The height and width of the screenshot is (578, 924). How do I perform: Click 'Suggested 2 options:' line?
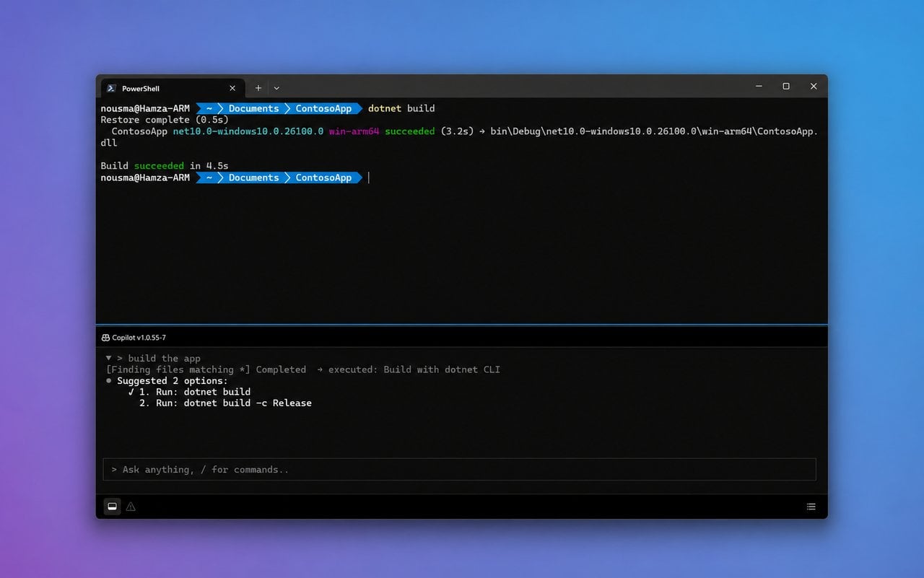[x=173, y=381]
